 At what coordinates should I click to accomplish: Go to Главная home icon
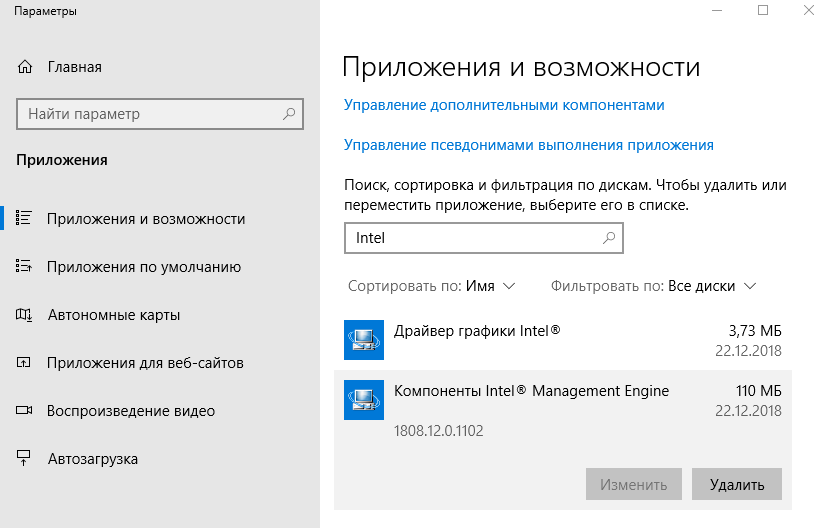pyautogui.click(x=25, y=67)
